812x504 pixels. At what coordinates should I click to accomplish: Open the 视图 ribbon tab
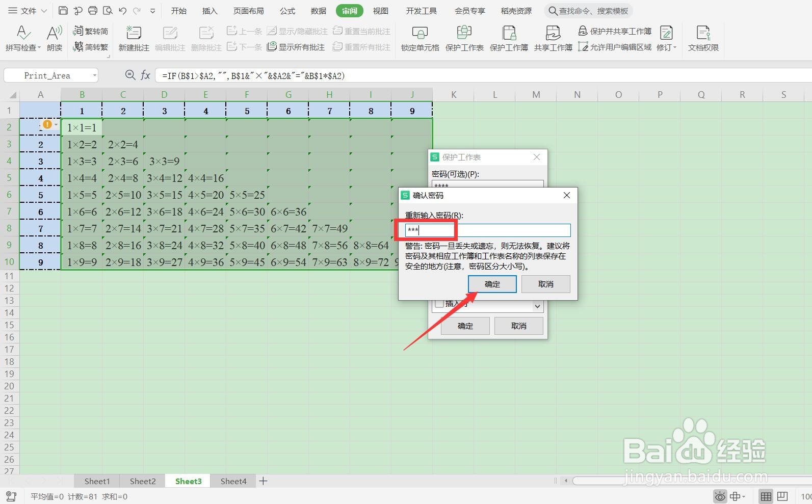[x=381, y=11]
